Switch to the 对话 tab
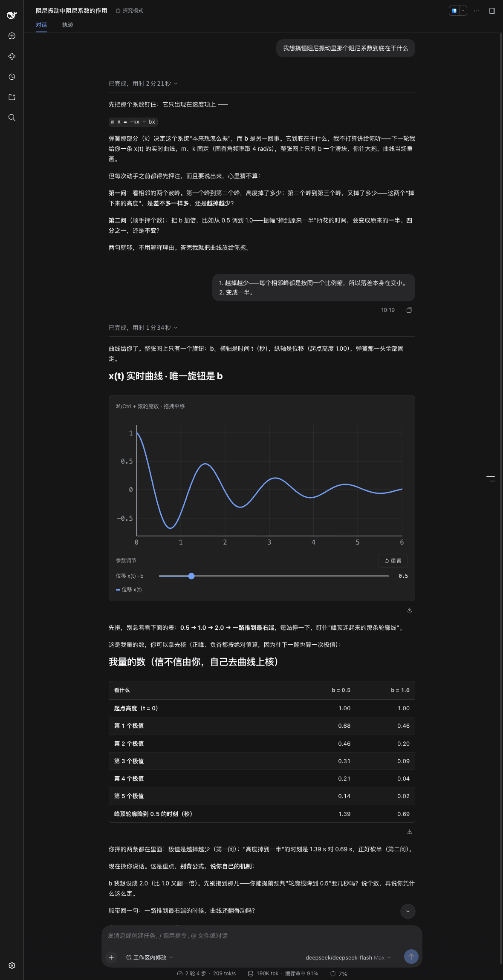This screenshot has width=503, height=980. coord(41,25)
